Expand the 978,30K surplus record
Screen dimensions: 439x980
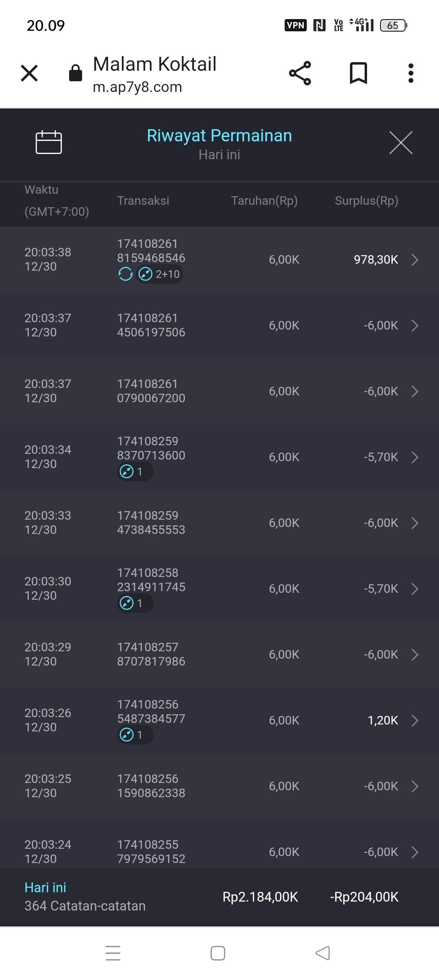pos(415,260)
